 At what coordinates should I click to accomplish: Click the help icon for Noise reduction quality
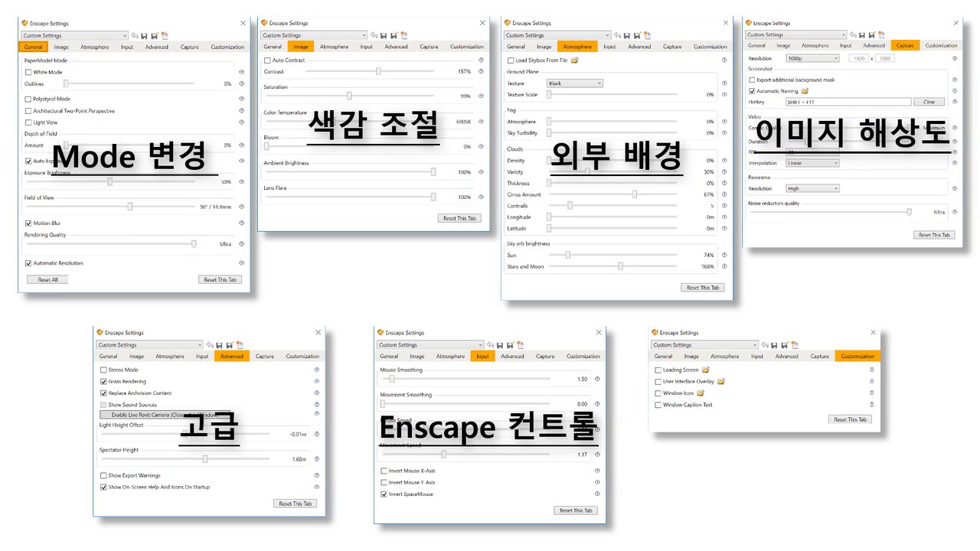pyautogui.click(x=955, y=212)
